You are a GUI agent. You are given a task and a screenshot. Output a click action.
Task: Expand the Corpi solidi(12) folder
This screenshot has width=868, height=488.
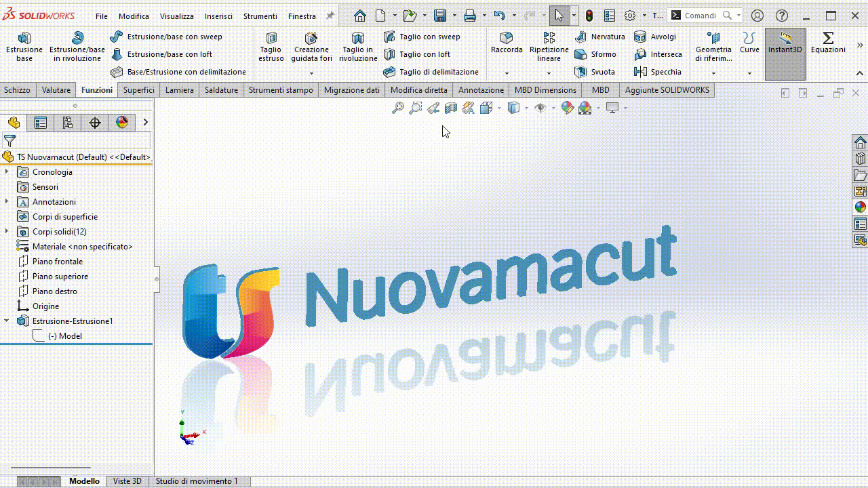(x=7, y=232)
